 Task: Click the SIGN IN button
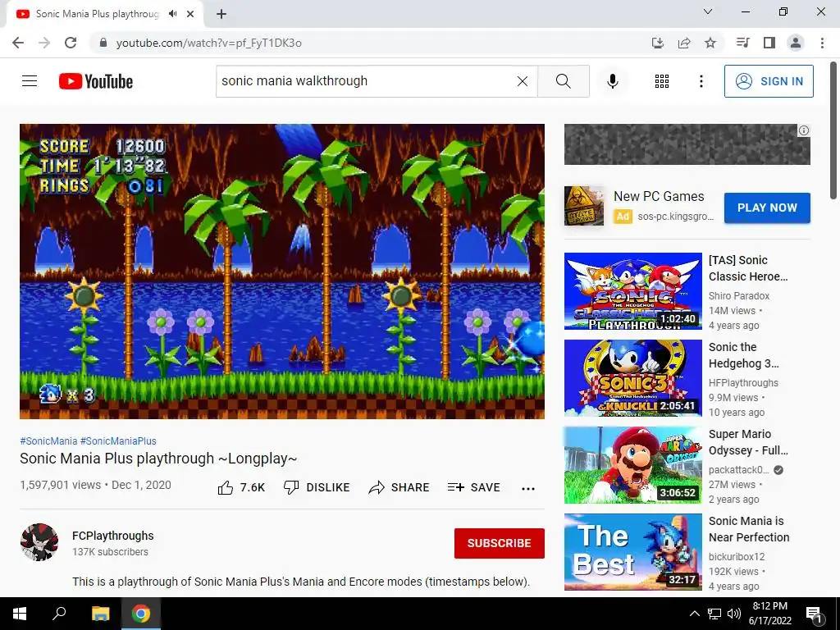coord(769,81)
